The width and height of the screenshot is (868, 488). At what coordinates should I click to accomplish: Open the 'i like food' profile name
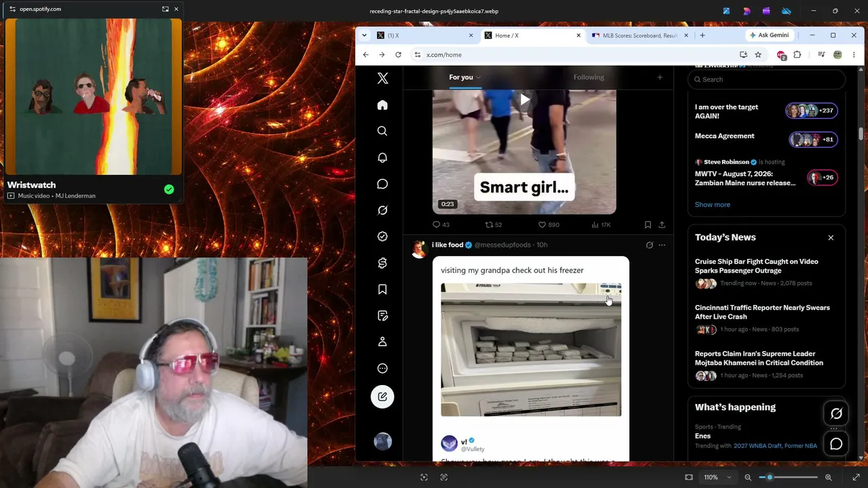coord(448,245)
